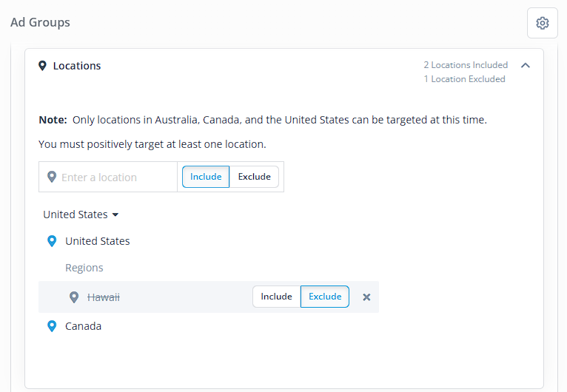567x392 pixels.
Task: Click the dropdown caret beside United States
Action: (x=115, y=214)
